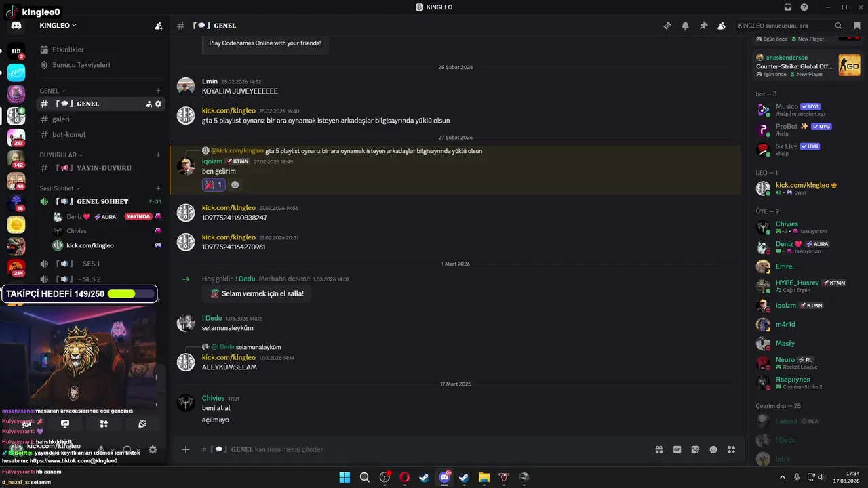
Task: Create channel in Sesli Sohbet category plus
Action: click(158, 188)
